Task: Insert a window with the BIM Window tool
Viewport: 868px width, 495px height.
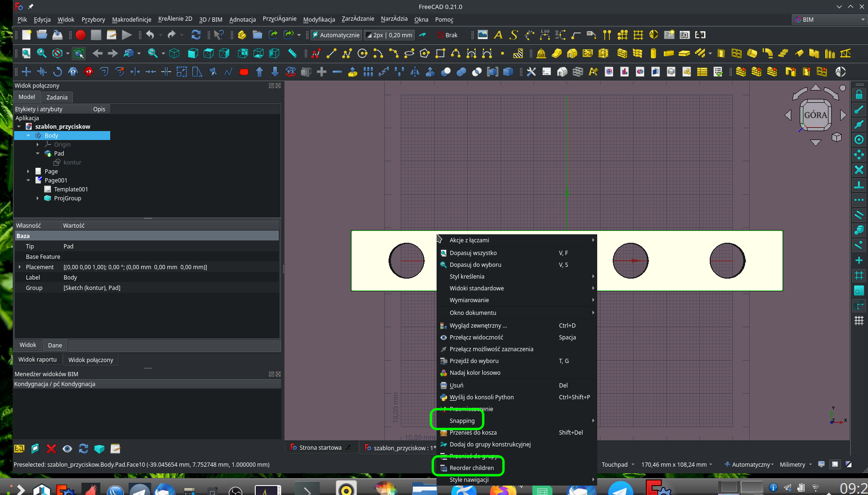Action: click(x=737, y=53)
